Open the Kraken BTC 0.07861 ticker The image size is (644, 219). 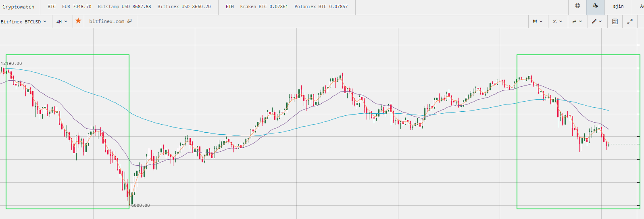(x=264, y=6)
